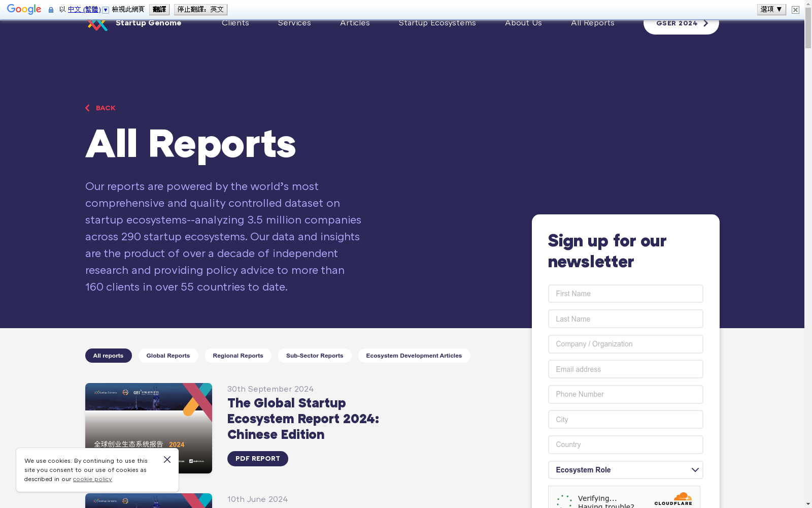The height and width of the screenshot is (508, 812).
Task: Open the About Us menu
Action: coord(523,23)
